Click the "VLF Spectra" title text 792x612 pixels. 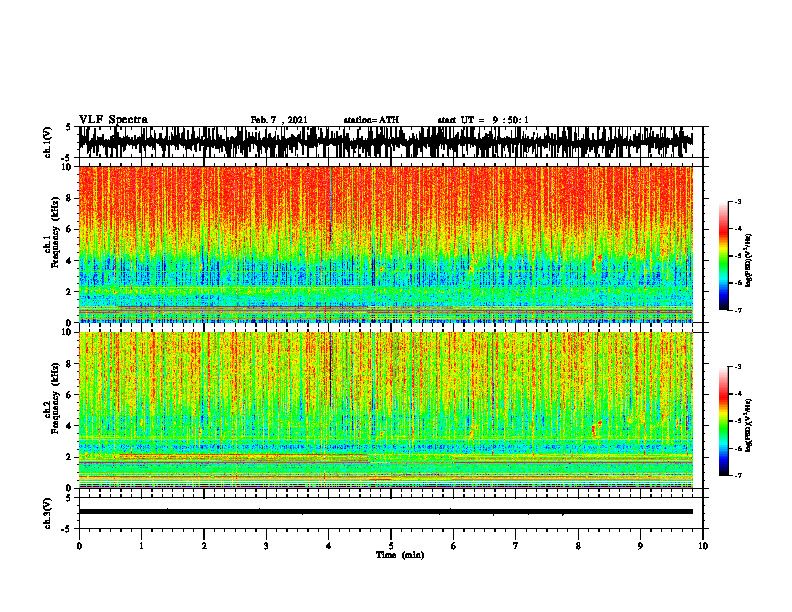pyautogui.click(x=113, y=119)
